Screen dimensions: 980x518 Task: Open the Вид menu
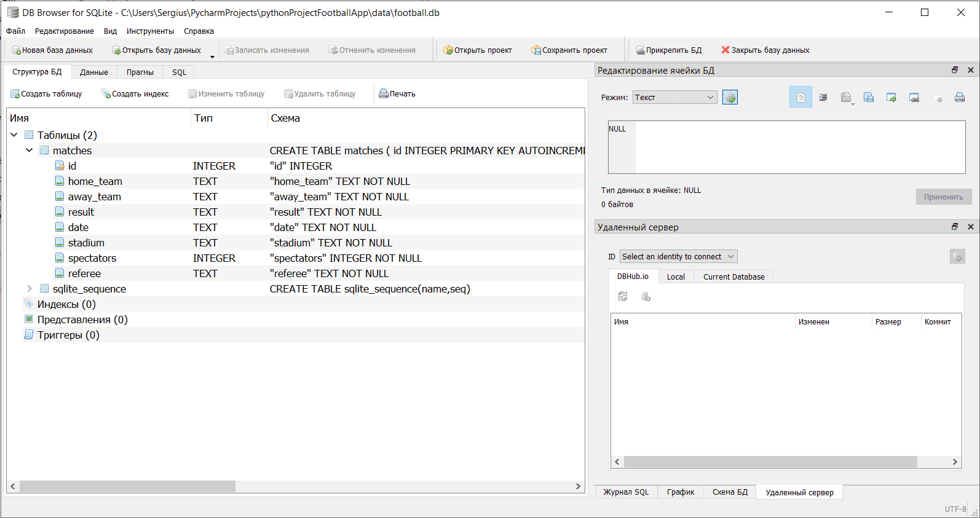tap(110, 31)
